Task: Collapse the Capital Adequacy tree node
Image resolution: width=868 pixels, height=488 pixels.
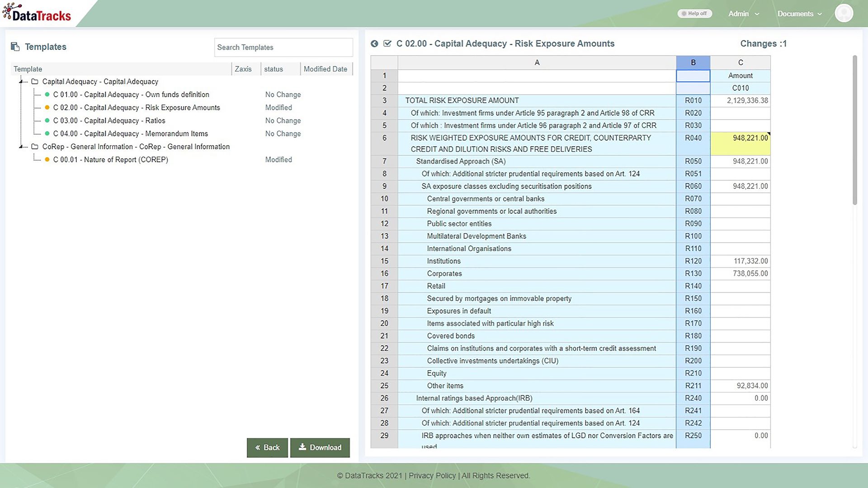Action: point(21,82)
